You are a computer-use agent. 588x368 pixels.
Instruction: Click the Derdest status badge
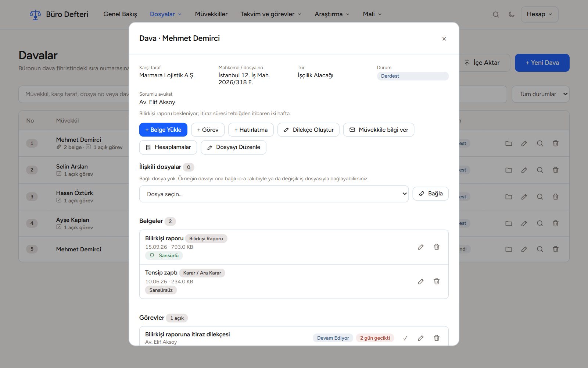413,76
